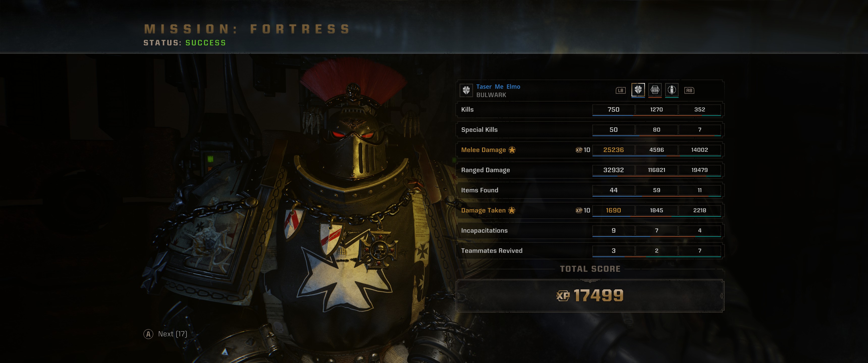
Task: Click the RB next player icon
Action: point(689,90)
